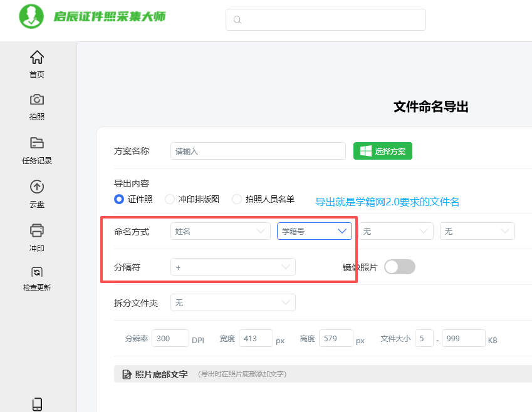
Task: Toggle the 镜像照片 switch
Action: (x=400, y=267)
